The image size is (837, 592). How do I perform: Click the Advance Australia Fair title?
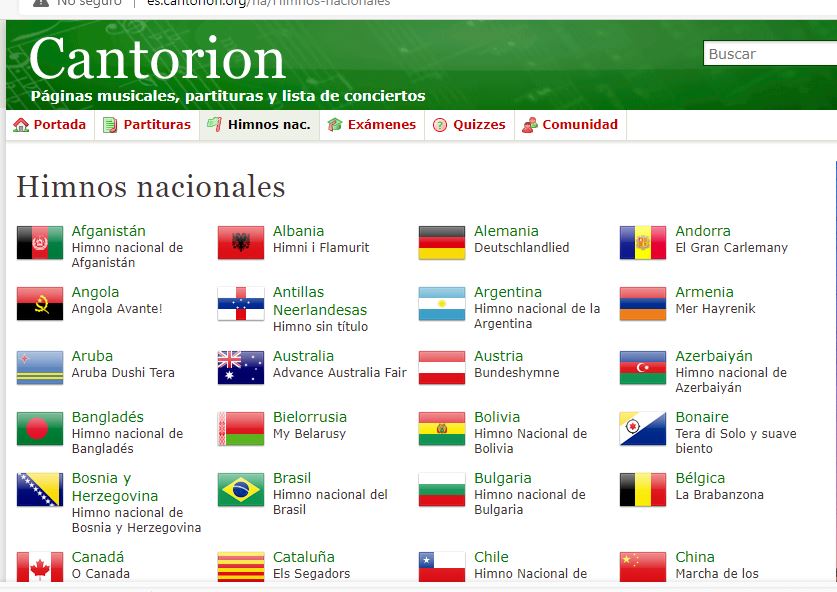pos(339,373)
